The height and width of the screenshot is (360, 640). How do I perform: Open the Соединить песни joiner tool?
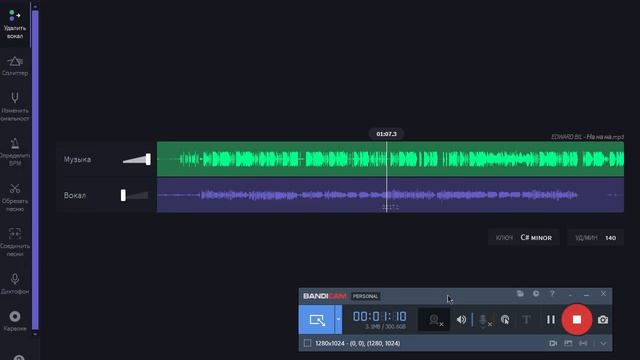(15, 242)
